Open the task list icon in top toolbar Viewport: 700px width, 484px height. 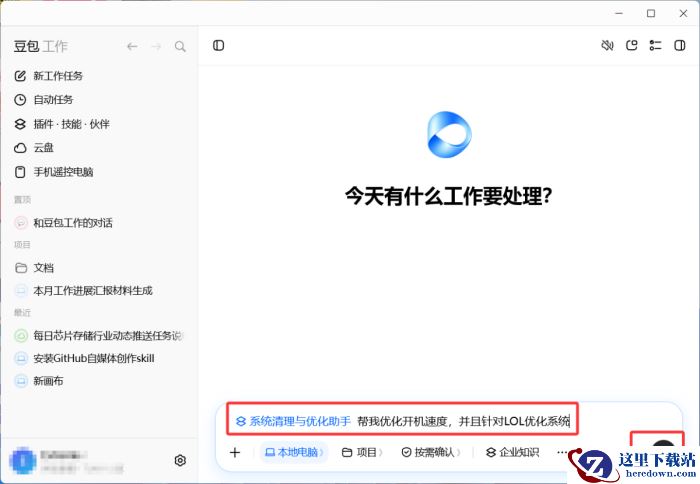click(x=655, y=45)
